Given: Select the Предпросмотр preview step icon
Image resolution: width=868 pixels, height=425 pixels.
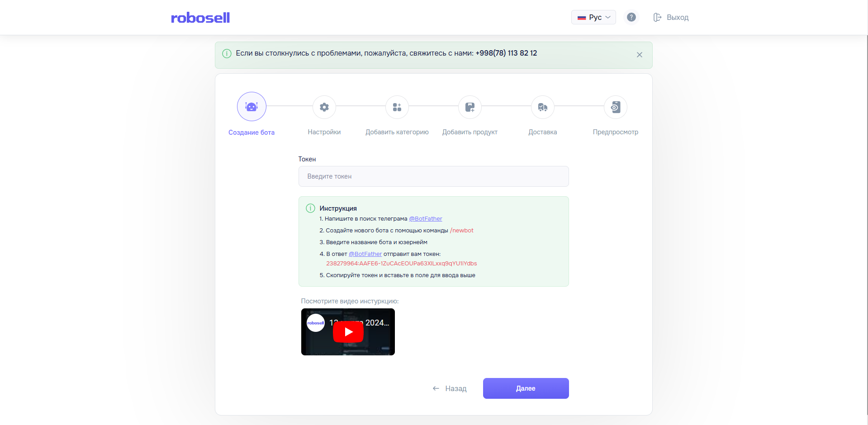Looking at the screenshot, I should coord(616,107).
